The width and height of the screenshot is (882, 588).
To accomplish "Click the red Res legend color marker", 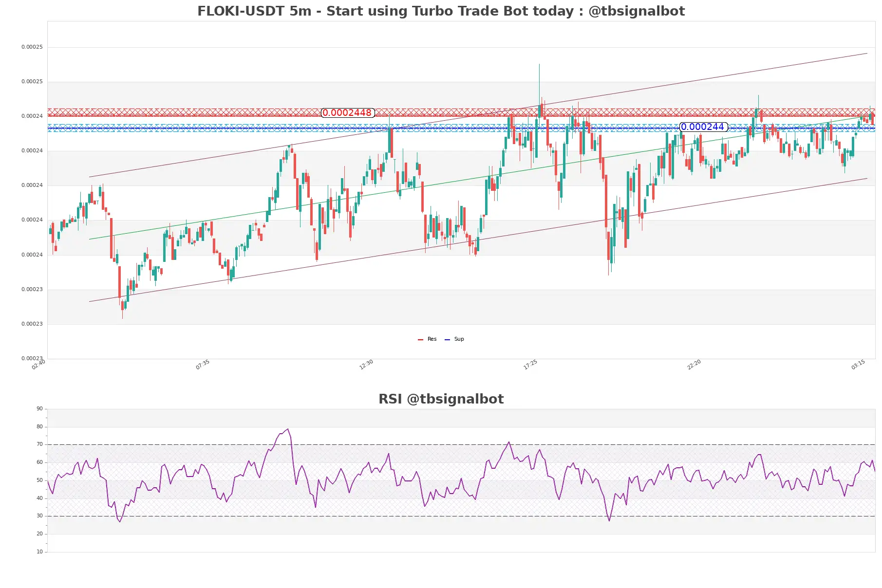I will [x=420, y=339].
